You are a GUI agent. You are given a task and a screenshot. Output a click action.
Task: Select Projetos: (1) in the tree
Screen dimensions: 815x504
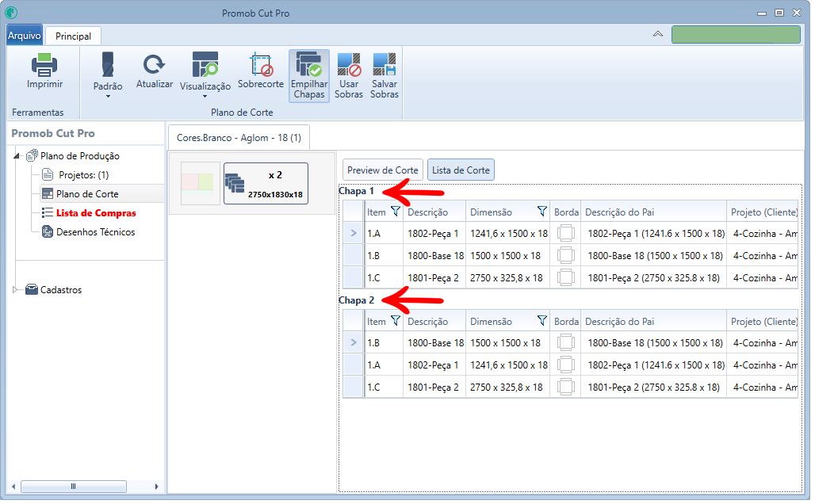(x=84, y=175)
